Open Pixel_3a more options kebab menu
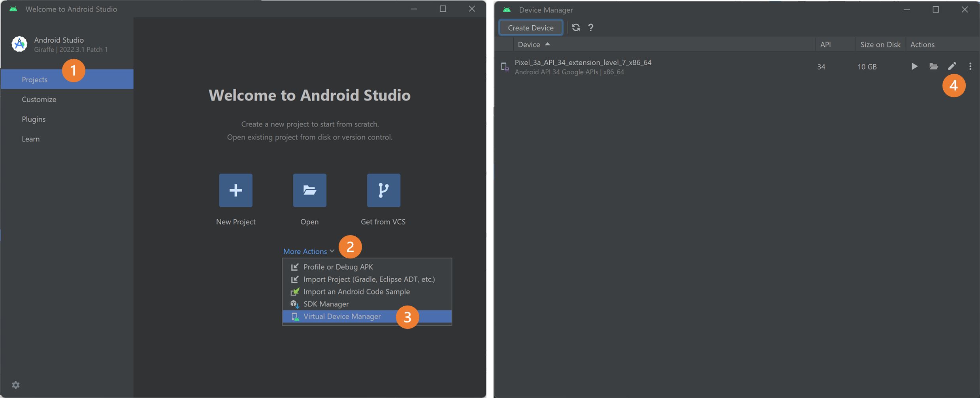This screenshot has height=398, width=980. [970, 66]
